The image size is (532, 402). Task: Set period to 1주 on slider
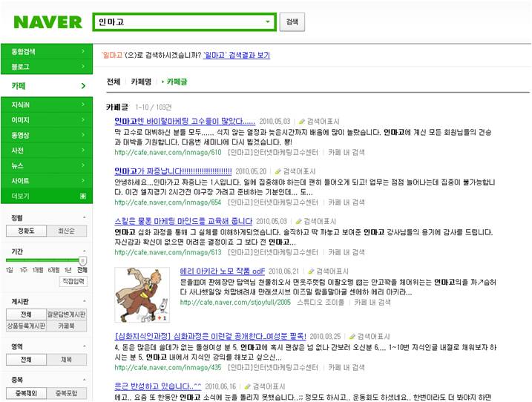[x=24, y=270]
